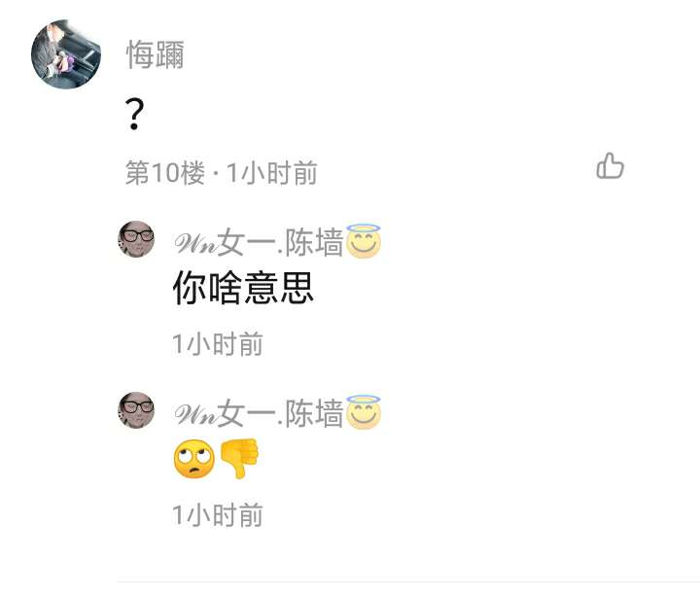700x595 pixels.
Task: Open username 悔躝's profile
Action: click(x=155, y=54)
